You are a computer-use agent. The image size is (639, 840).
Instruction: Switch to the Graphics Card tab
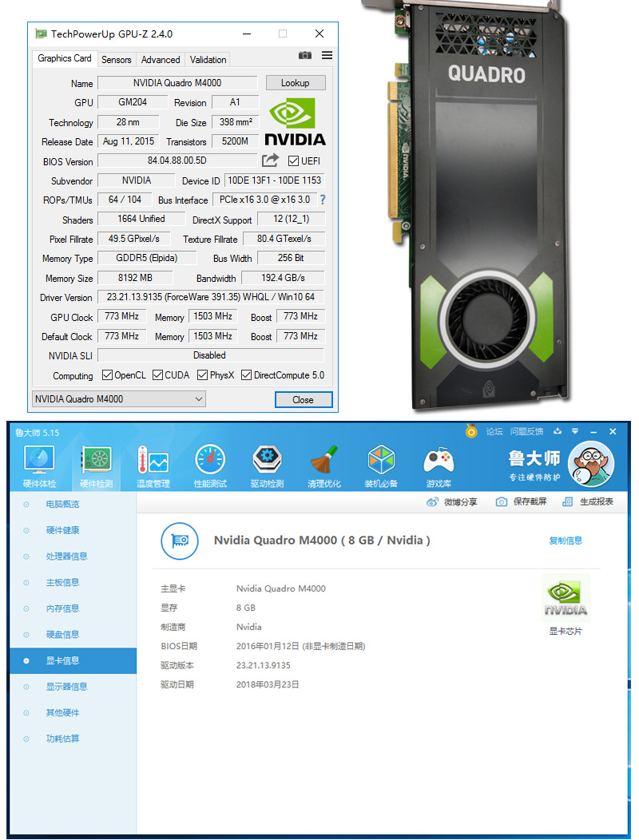65,58
